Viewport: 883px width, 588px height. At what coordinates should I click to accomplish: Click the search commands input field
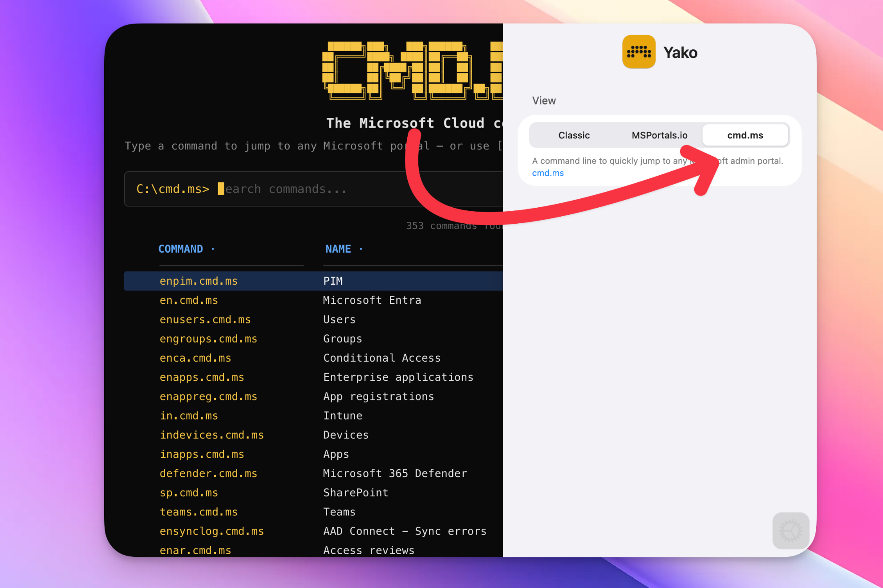pyautogui.click(x=312, y=189)
